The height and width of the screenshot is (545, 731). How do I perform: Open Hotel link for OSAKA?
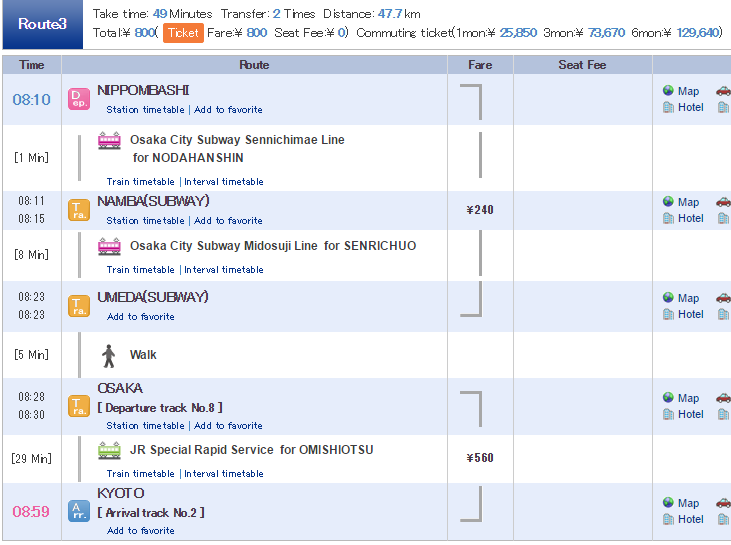[690, 414]
